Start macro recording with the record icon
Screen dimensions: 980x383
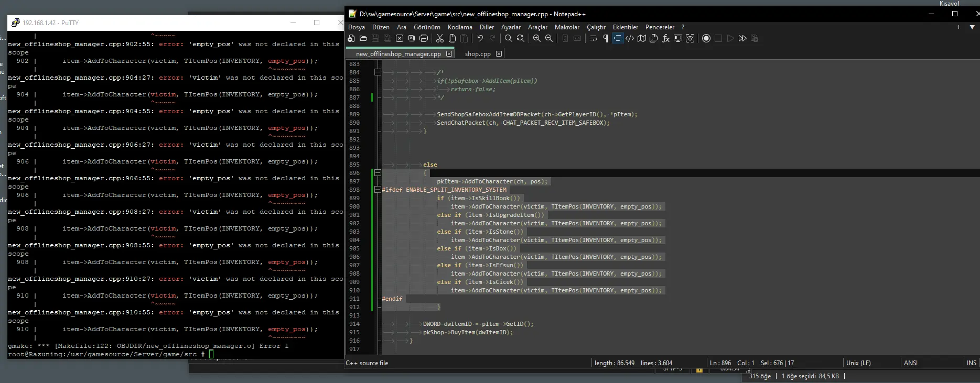(x=706, y=38)
